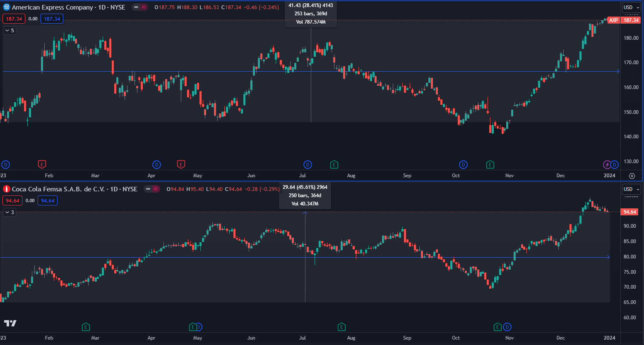Open the USD currency dropdown on upper chart
This screenshot has height=345, width=644.
[631, 7]
